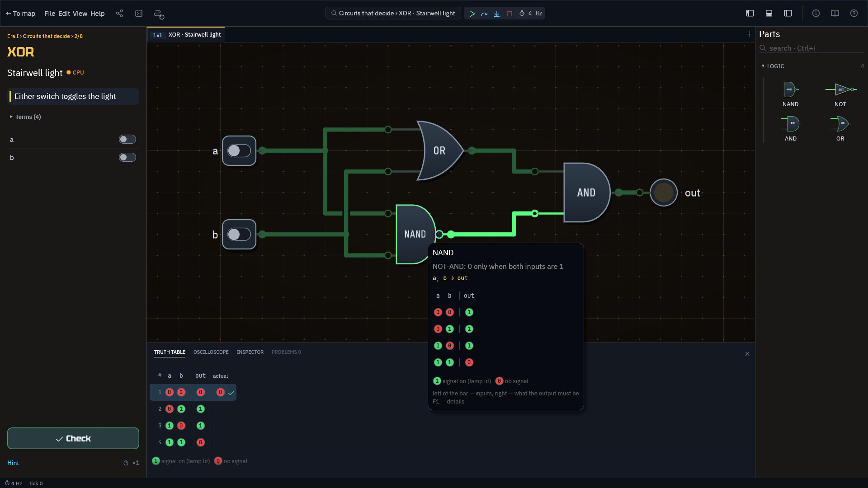Open the Help menu
The image size is (868, 488).
tap(97, 14)
